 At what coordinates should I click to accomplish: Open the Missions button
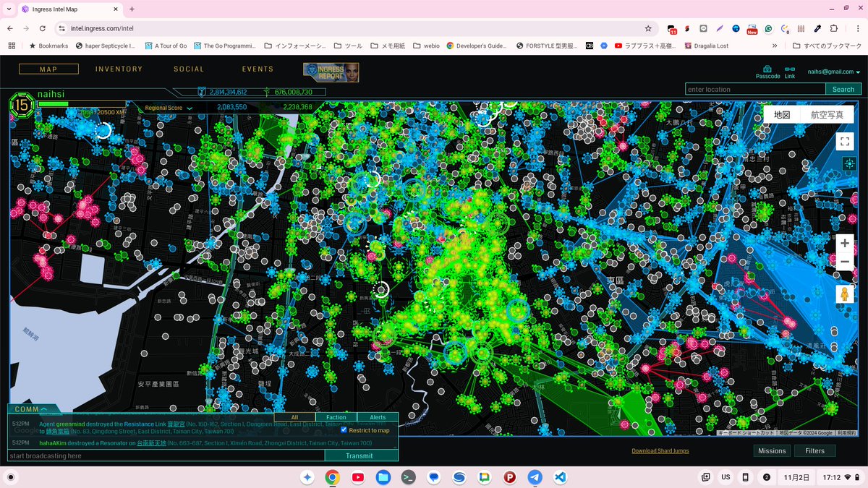(772, 450)
